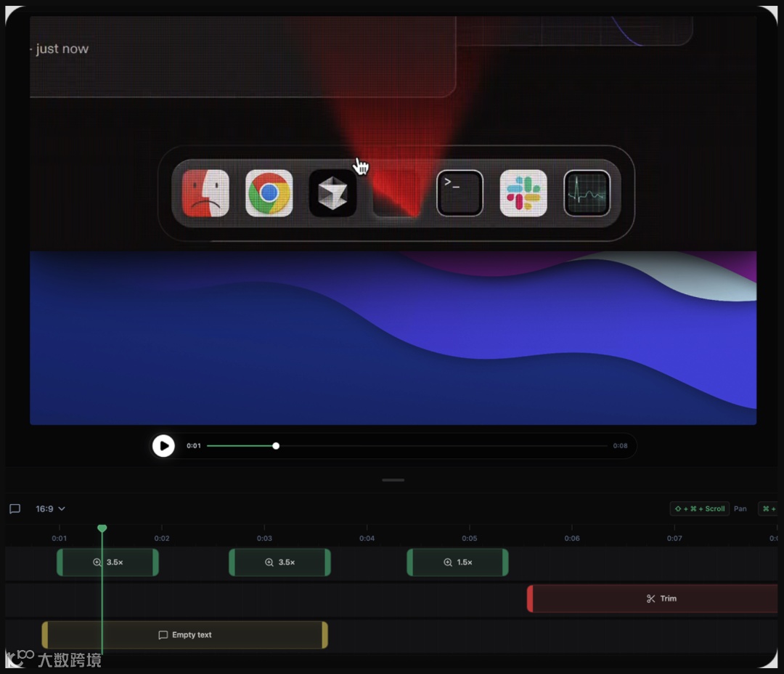Click the Finder icon in the dock
Viewport: 784px width, 674px height.
point(205,193)
